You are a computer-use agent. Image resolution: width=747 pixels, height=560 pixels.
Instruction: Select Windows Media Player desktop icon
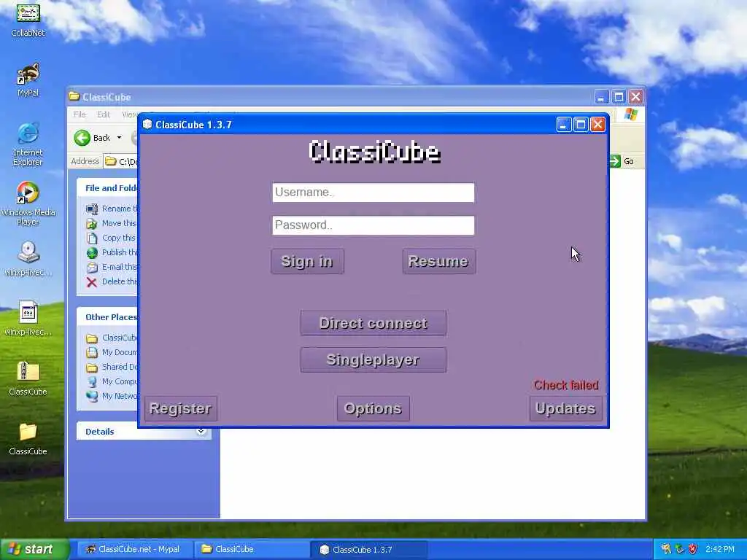[x=28, y=204]
